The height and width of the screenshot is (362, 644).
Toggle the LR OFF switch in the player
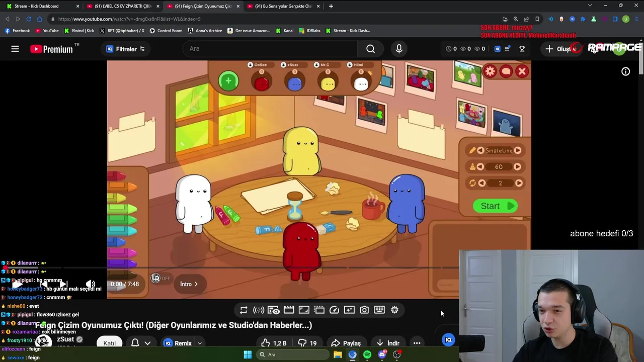pos(161,278)
